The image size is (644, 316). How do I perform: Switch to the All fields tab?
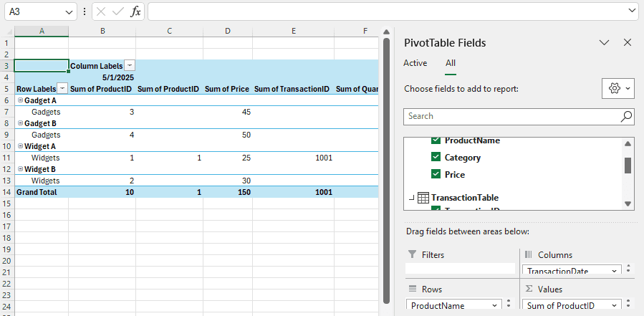(x=451, y=63)
